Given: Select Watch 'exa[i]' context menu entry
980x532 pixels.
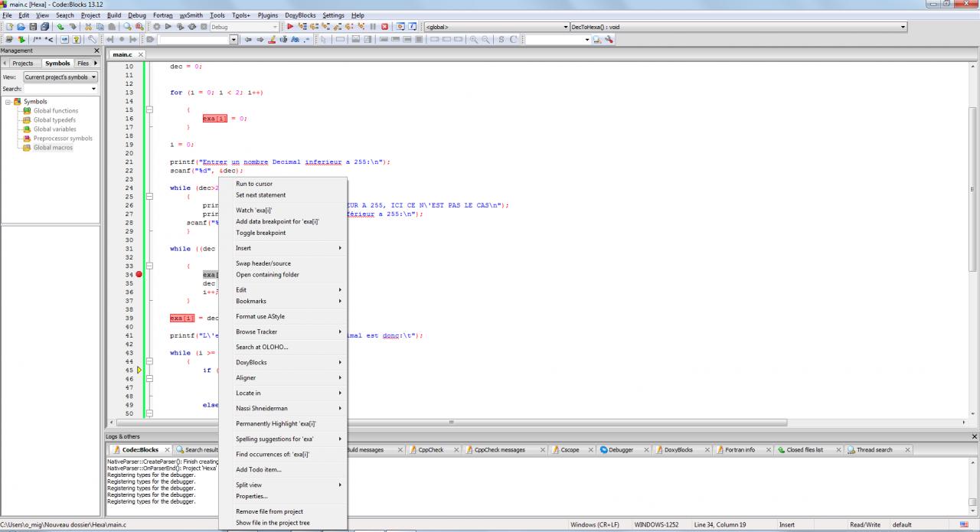Looking at the screenshot, I should point(283,210).
